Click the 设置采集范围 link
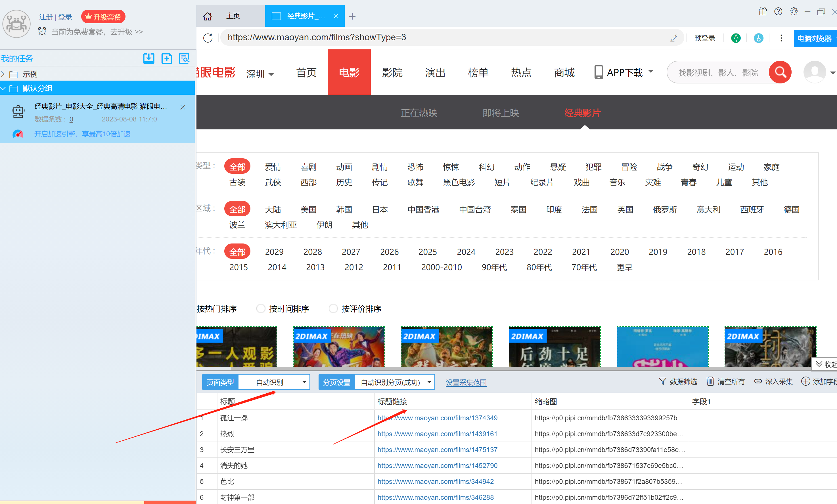837x504 pixels. [x=466, y=383]
